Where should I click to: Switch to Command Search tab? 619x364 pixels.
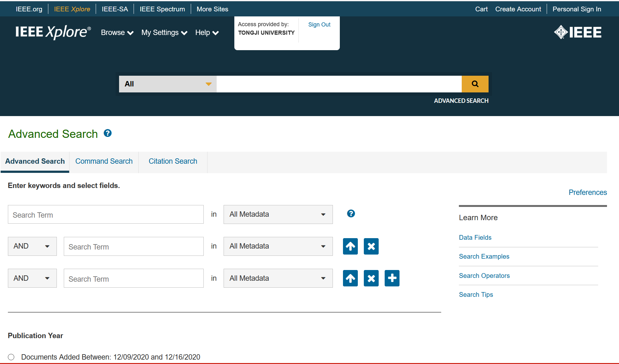[x=104, y=161]
